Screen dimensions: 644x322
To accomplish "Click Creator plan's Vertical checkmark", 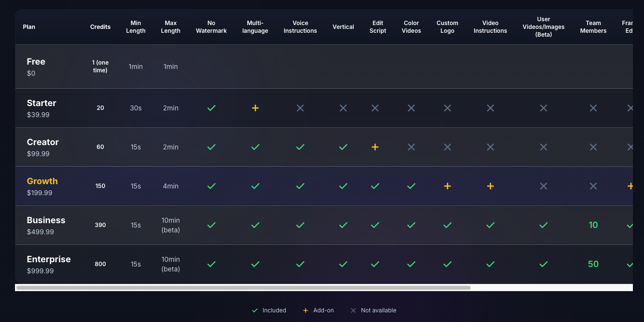I will point(343,147).
